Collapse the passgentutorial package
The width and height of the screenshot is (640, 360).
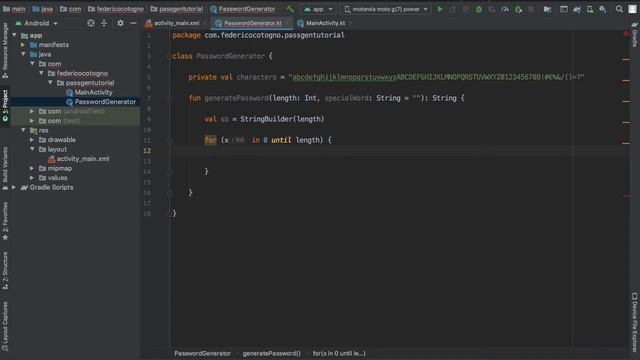pyautogui.click(x=50, y=82)
